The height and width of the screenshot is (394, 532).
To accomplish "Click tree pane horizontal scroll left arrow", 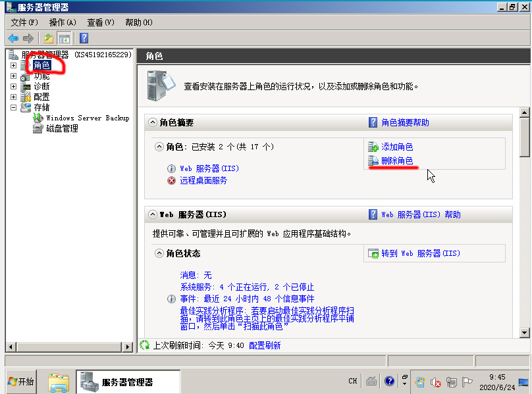I will (x=11, y=347).
